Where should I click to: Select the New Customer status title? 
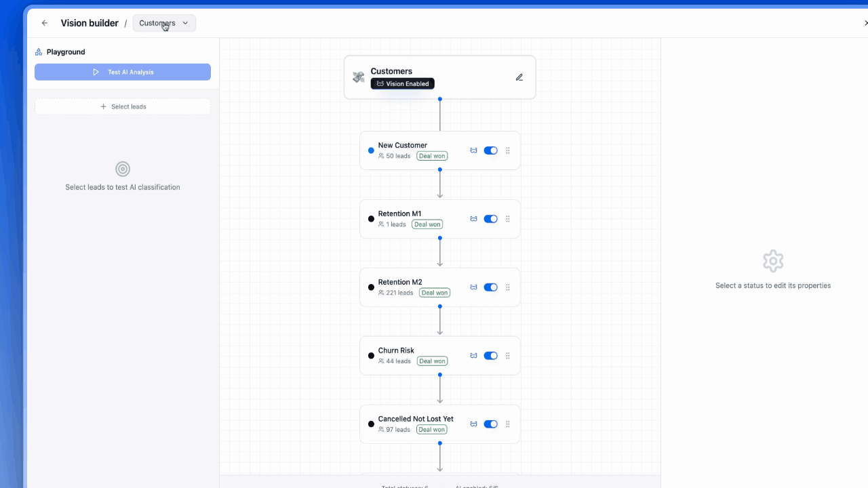pos(403,145)
